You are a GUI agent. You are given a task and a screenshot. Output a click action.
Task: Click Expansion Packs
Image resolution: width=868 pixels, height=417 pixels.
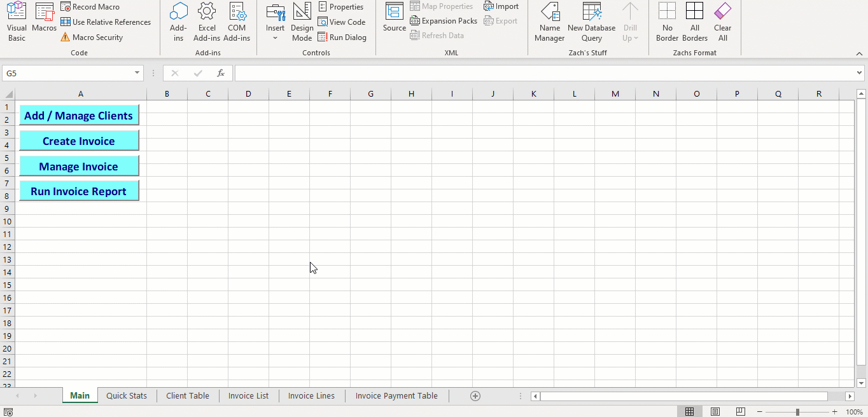point(444,21)
